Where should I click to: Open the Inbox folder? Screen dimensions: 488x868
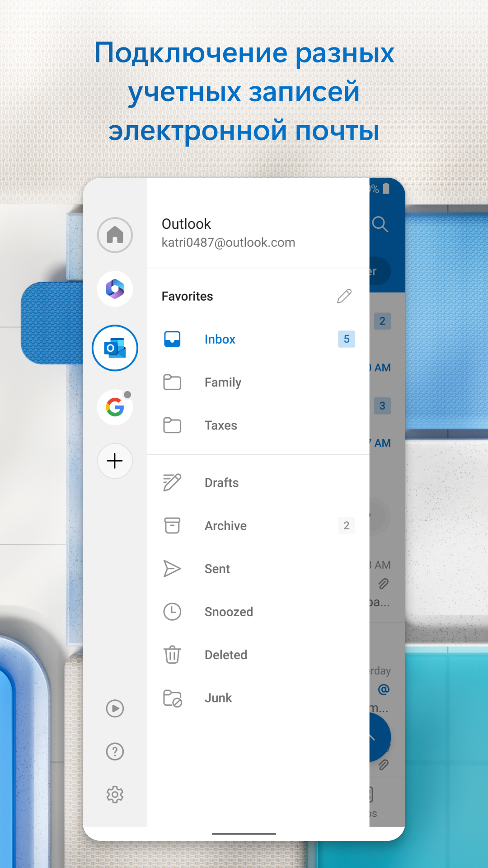click(258, 339)
